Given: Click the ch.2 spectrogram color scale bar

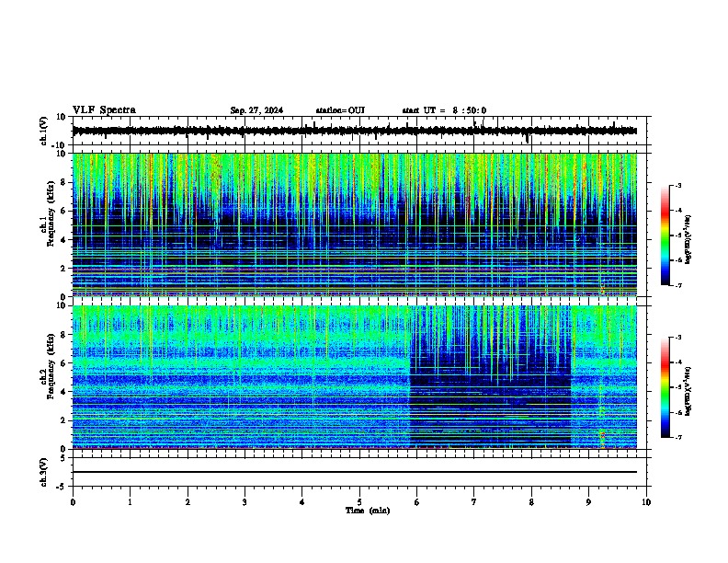Looking at the screenshot, I should (x=665, y=387).
